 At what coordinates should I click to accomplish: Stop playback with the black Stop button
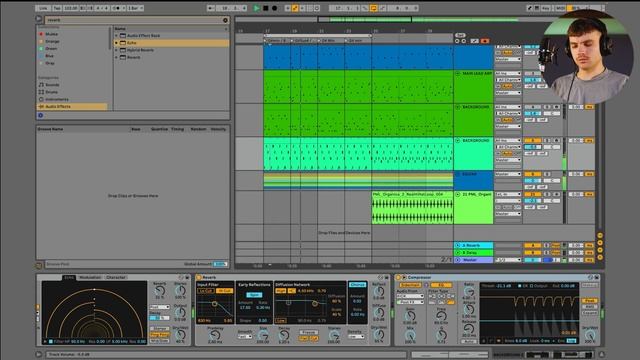(266, 8)
